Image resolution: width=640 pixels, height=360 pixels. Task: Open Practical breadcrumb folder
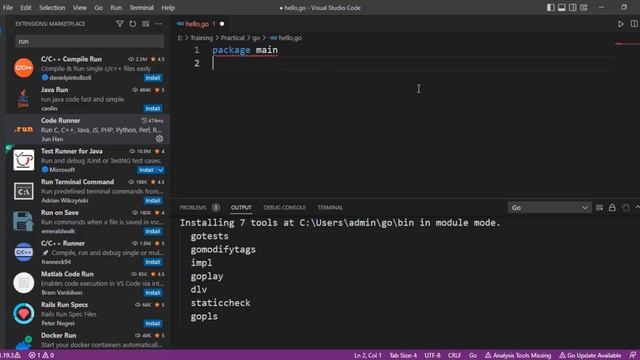(233, 38)
